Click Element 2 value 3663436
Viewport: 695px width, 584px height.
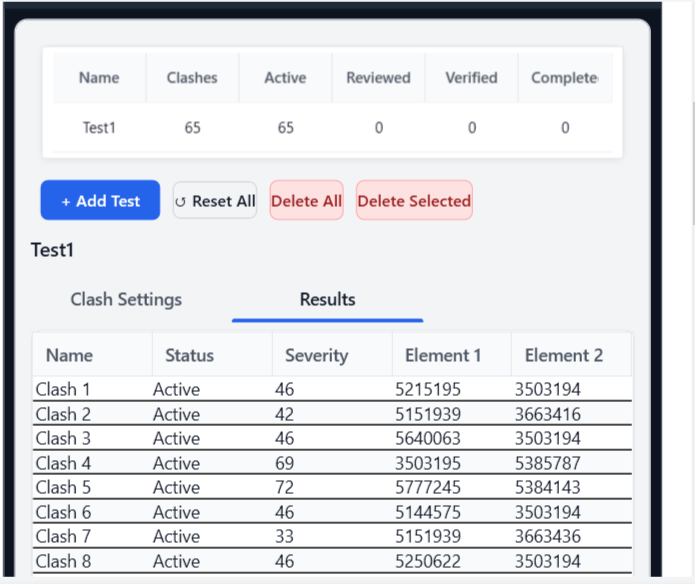(548, 537)
